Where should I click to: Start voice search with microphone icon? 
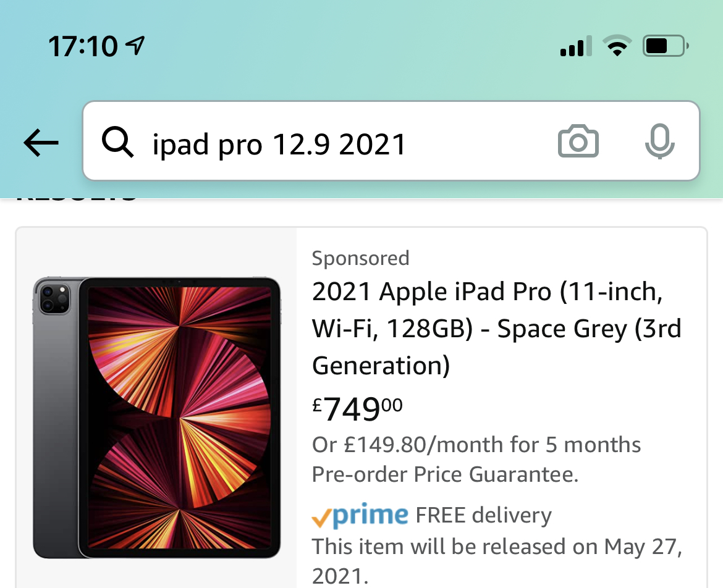pyautogui.click(x=659, y=142)
